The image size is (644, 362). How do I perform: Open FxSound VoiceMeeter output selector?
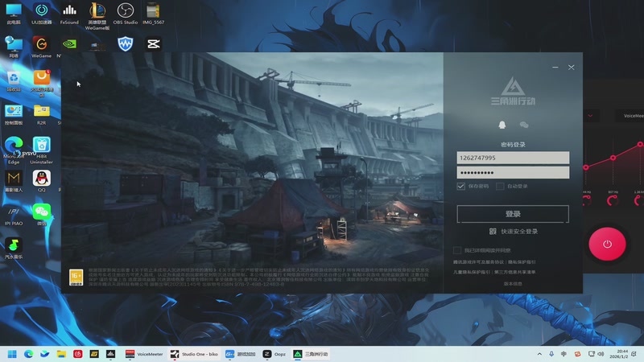point(631,116)
